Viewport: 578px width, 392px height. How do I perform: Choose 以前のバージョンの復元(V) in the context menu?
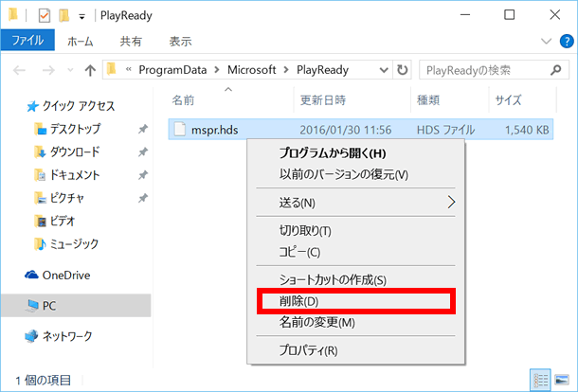pyautogui.click(x=355, y=174)
